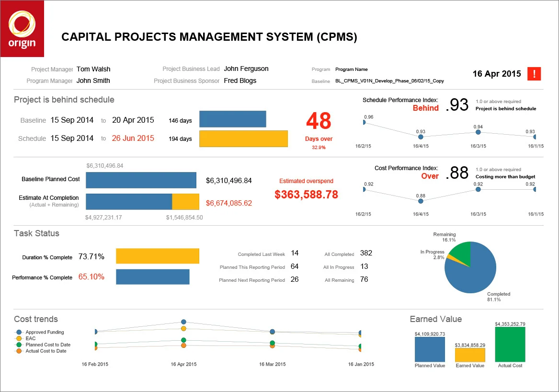Viewport: 559px width, 392px height.
Task: Click Completed Last Week count 14
Action: pos(295,253)
